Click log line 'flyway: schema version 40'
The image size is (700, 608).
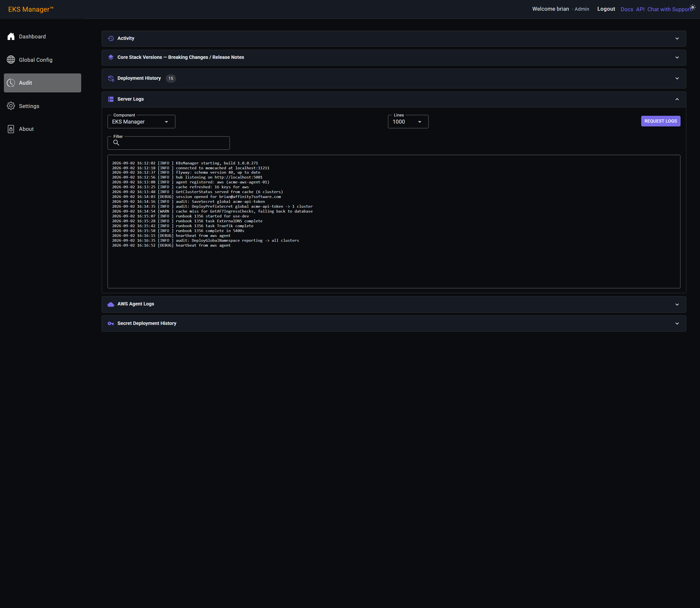[186, 172]
